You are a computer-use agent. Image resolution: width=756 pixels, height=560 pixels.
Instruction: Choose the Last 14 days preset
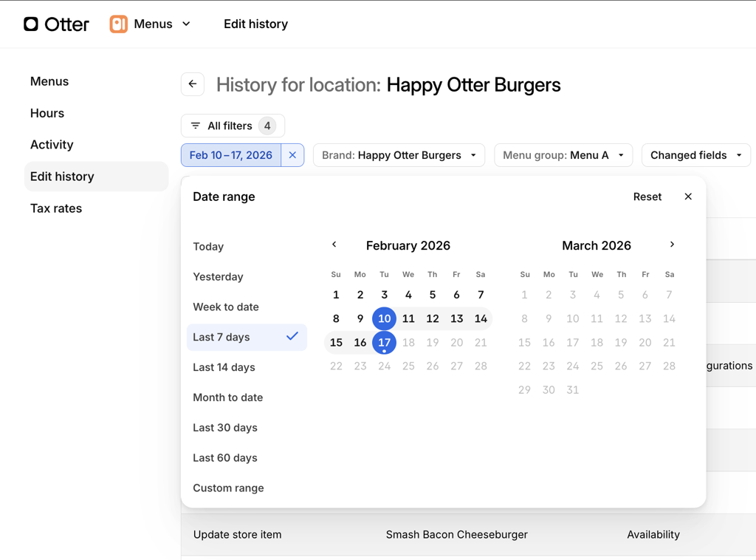[x=224, y=367]
